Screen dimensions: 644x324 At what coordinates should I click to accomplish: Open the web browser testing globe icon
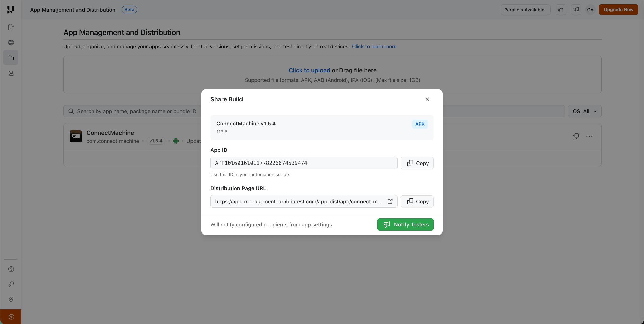(11, 43)
